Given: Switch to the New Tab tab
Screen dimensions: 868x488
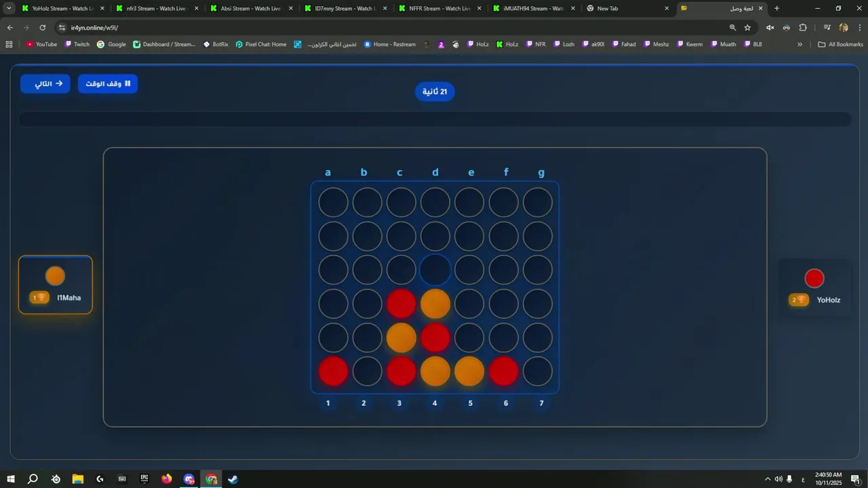Looking at the screenshot, I should [627, 8].
